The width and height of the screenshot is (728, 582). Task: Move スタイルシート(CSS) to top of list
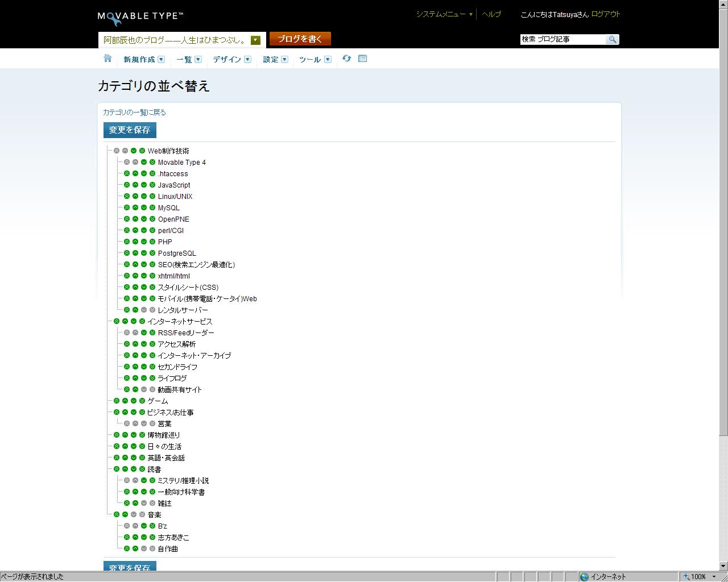coord(127,287)
